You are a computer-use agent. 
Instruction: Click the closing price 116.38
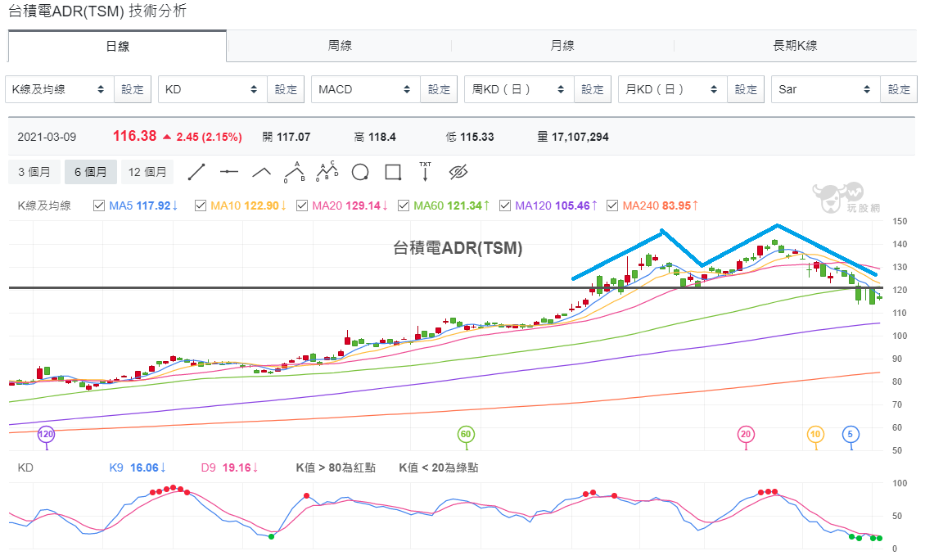click(134, 136)
